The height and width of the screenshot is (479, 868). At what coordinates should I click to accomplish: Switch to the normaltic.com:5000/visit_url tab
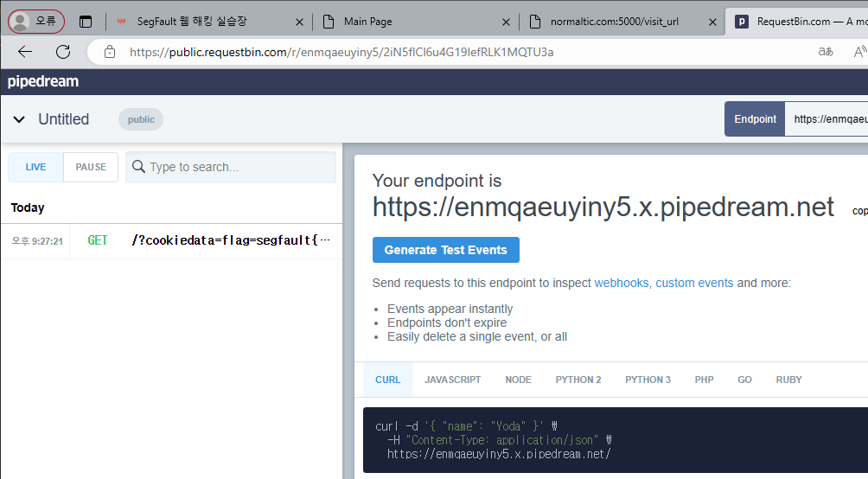coord(622,22)
